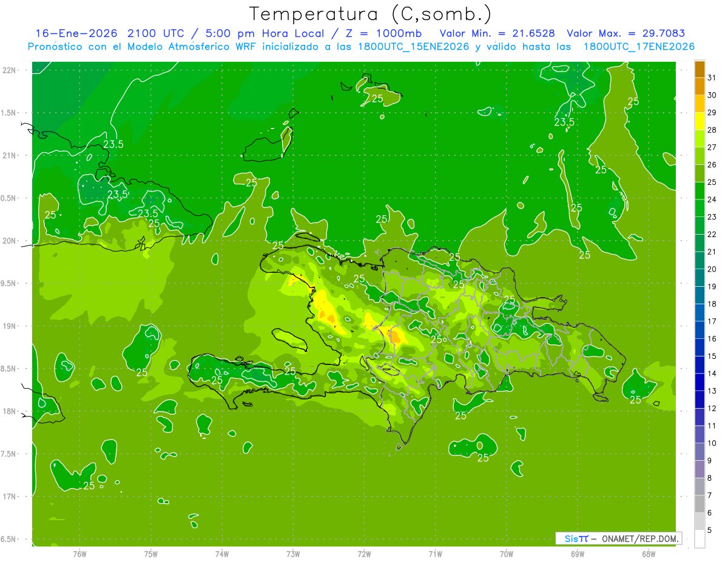Click the legend value 28

712,130
